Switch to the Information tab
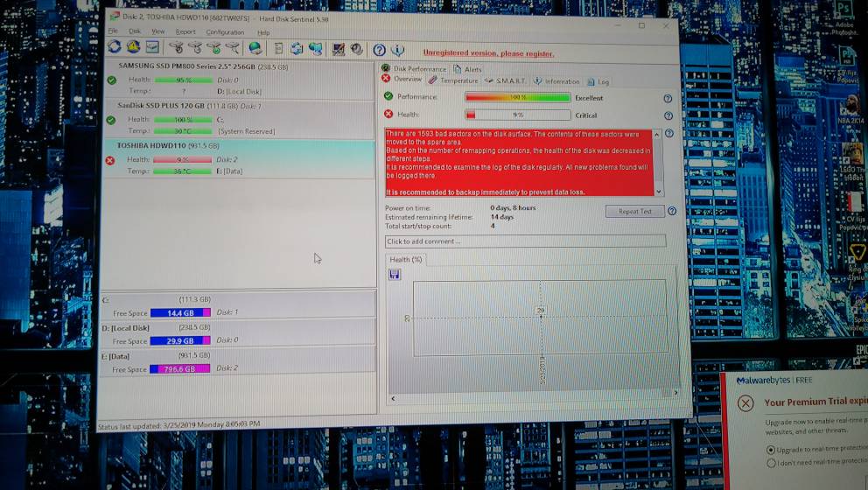 (x=556, y=81)
